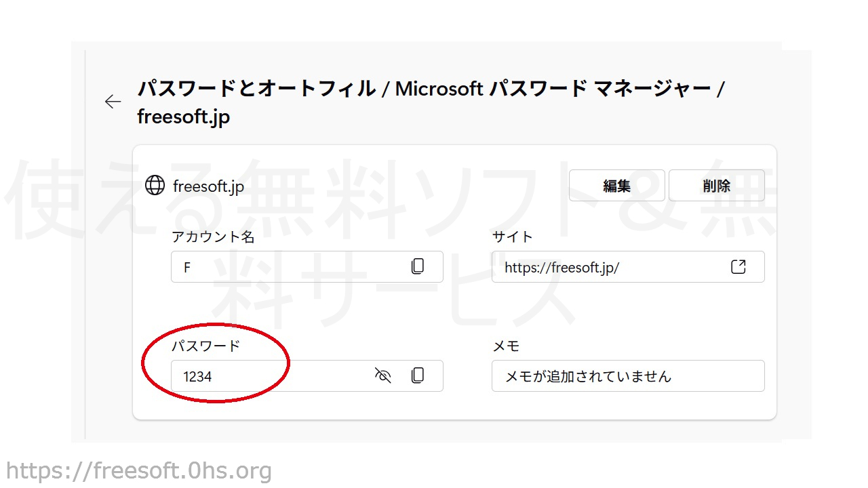The height and width of the screenshot is (488, 868).
Task: Click the メモが追加されていません memo field
Action: [x=627, y=376]
